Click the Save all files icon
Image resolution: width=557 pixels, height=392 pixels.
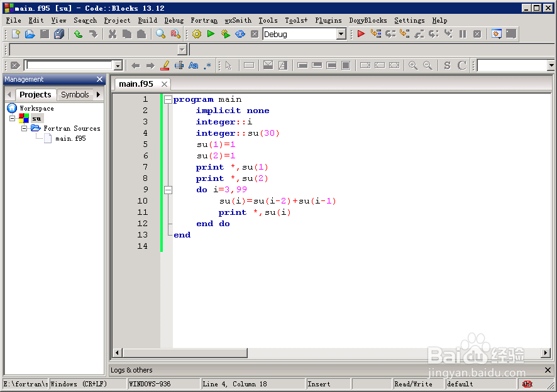(x=59, y=34)
